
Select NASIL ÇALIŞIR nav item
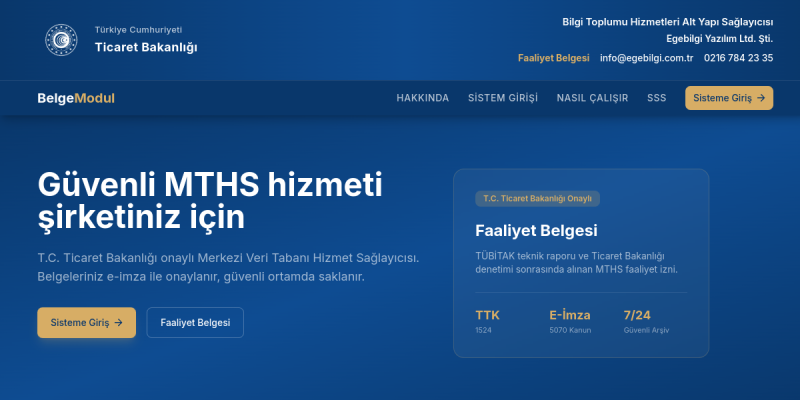592,98
